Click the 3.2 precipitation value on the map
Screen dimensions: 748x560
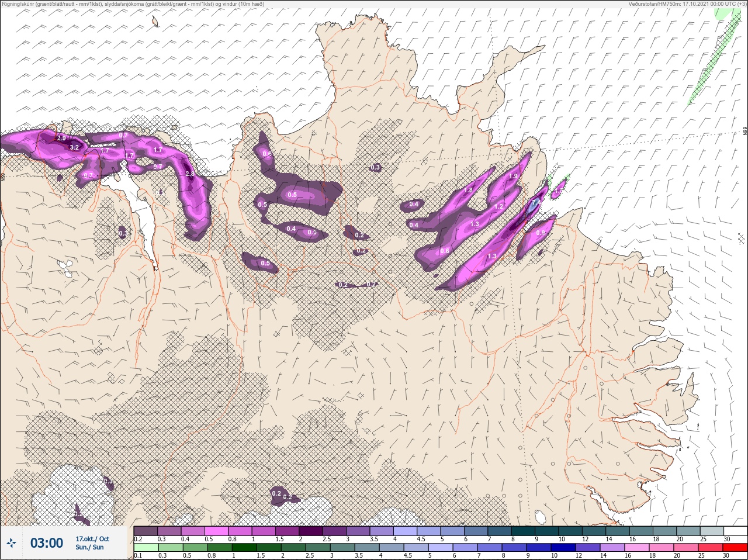pos(74,147)
